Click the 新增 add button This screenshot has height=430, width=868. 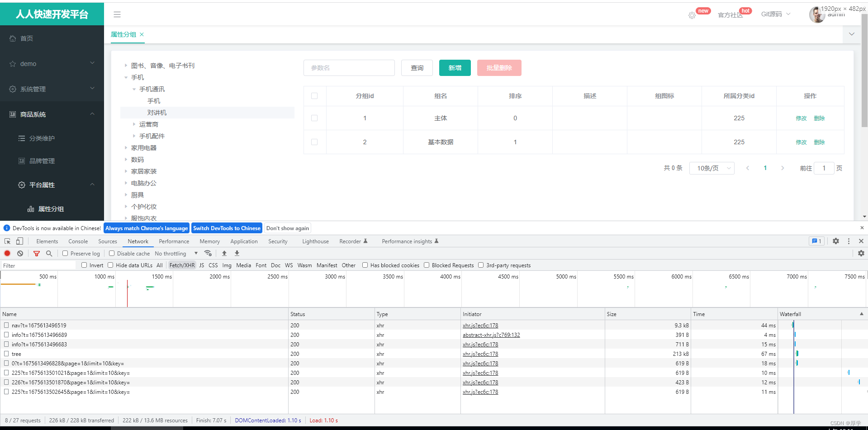point(455,68)
